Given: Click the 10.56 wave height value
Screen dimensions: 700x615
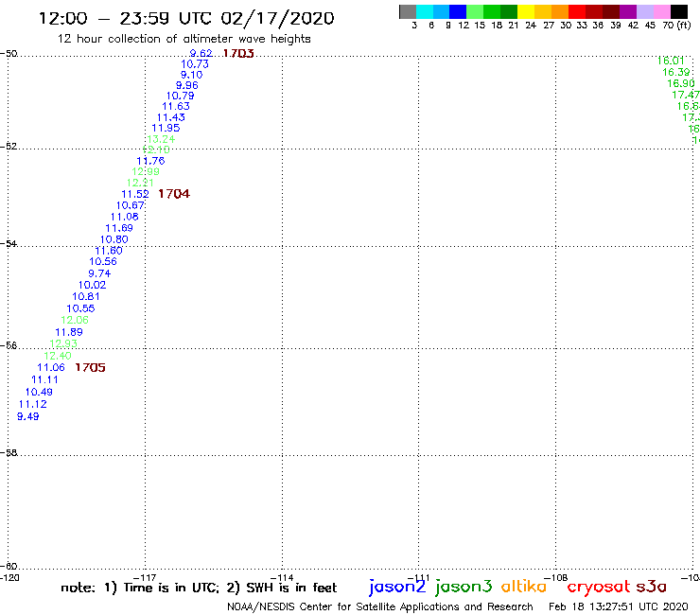Looking at the screenshot, I should coord(103,262).
